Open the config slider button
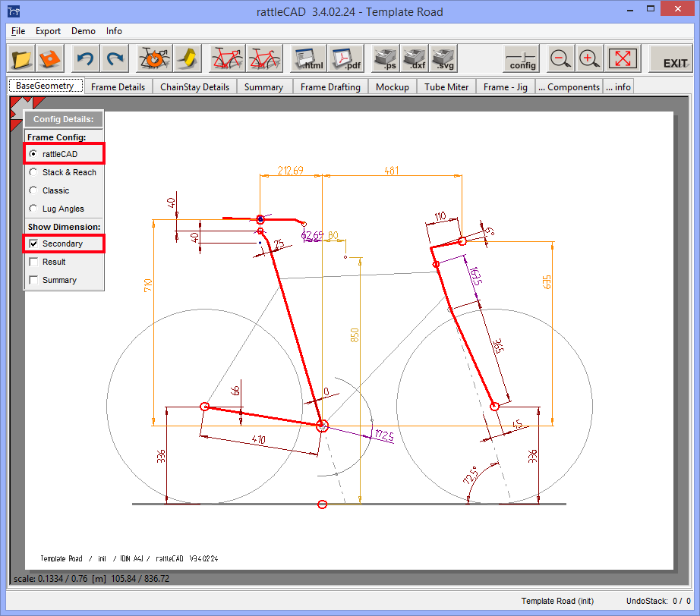Viewport: 700px width, 616px height. point(522,59)
